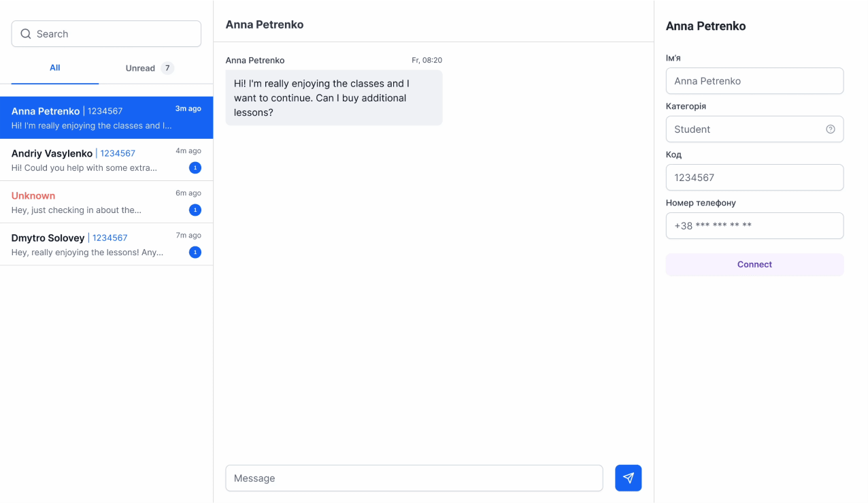Click unread badge on Dmytro Solovey chat
This screenshot has width=868, height=503.
pyautogui.click(x=195, y=253)
